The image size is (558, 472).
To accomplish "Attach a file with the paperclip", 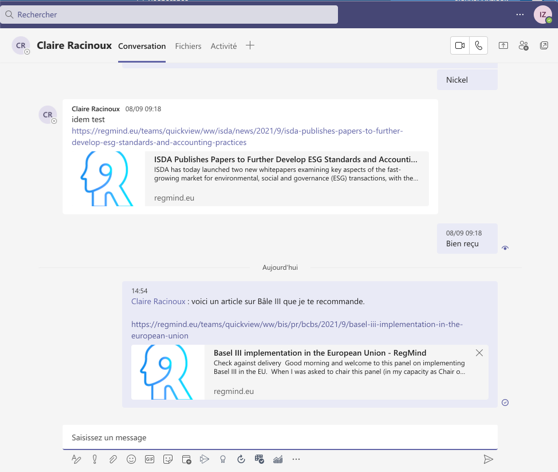I will tap(113, 459).
